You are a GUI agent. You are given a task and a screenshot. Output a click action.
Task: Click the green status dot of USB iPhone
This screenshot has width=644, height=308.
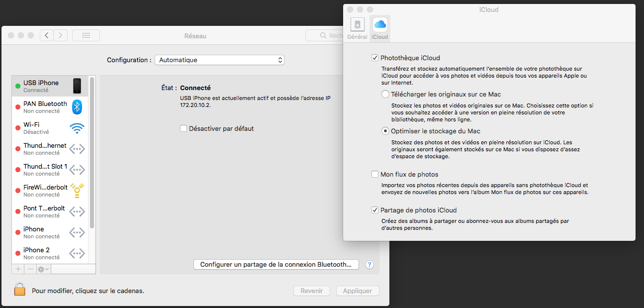[x=18, y=86]
